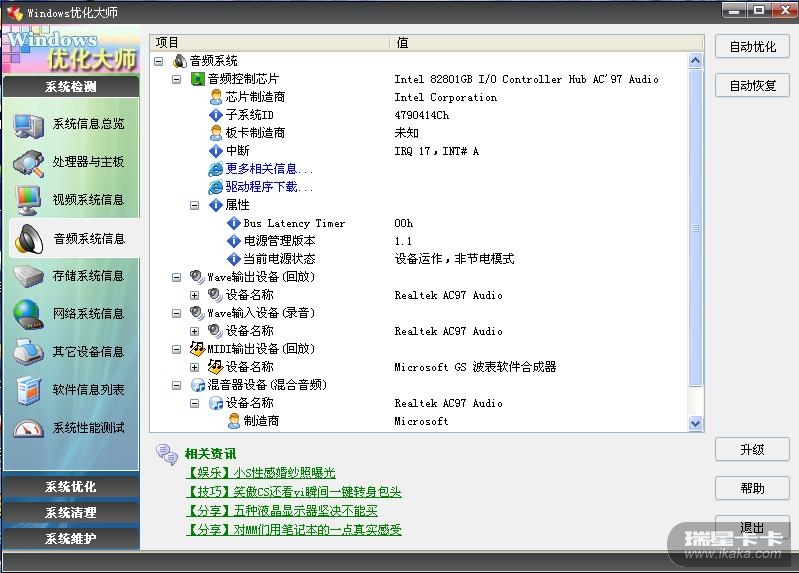This screenshot has height=573, width=799.
Task: Select the IRQ 17, INT# A value
Action: (x=437, y=151)
